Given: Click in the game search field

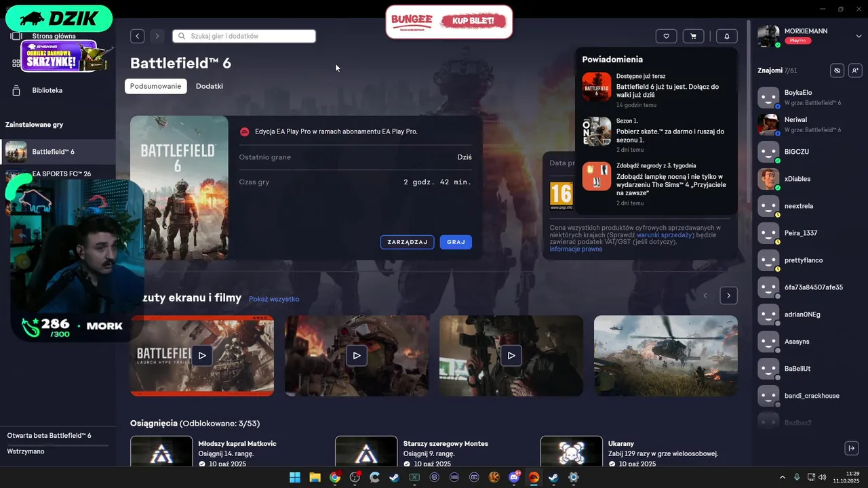Looking at the screenshot, I should coord(244,36).
